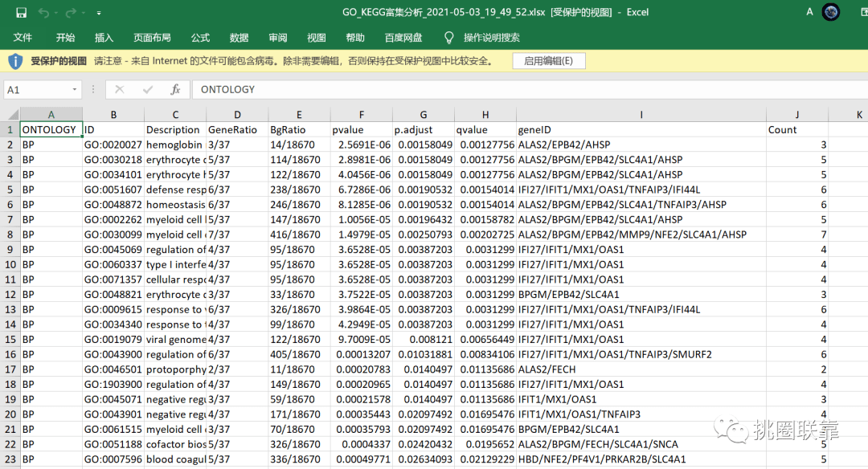The width and height of the screenshot is (868, 469).
Task: Select column I header
Action: click(641, 115)
